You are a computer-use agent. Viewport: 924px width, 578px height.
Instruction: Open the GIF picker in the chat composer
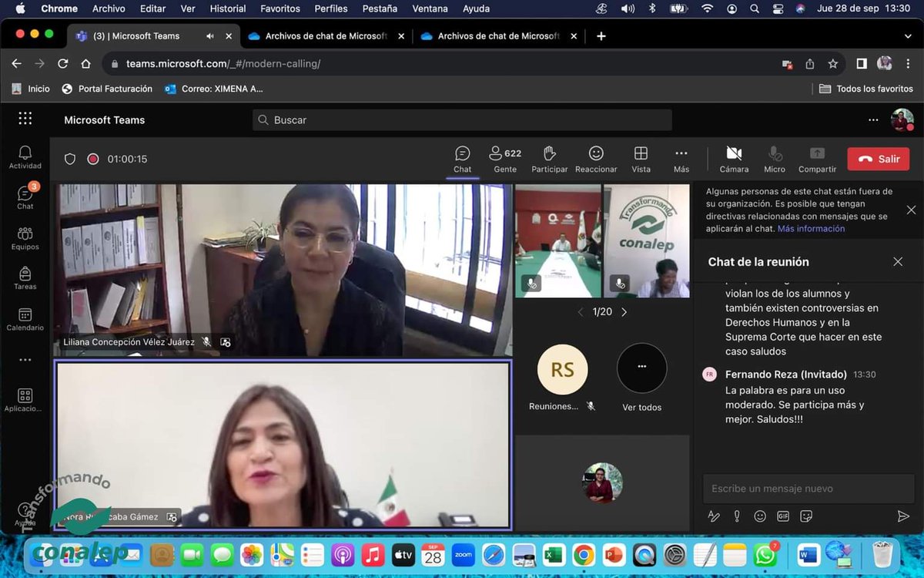783,516
